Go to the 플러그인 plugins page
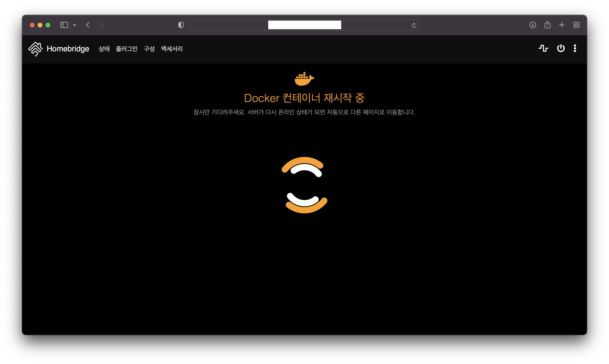Screen dimensions: 609x364 click(x=127, y=49)
